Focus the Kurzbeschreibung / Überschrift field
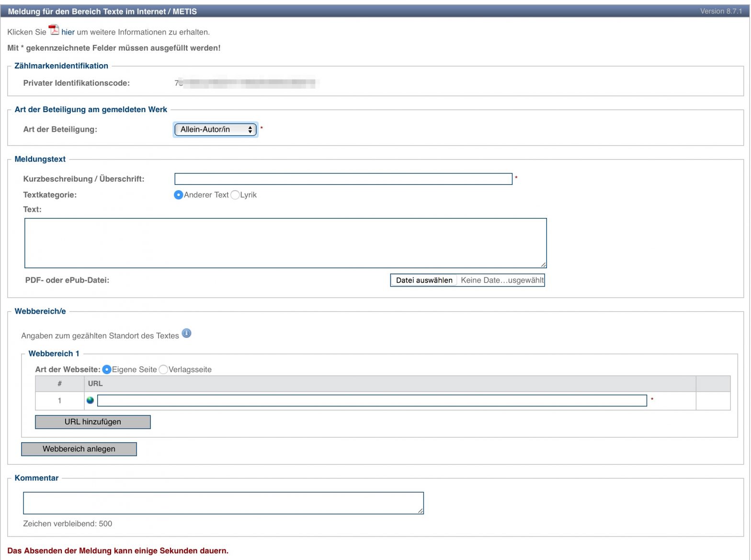This screenshot has height=560, width=751. 343,179
